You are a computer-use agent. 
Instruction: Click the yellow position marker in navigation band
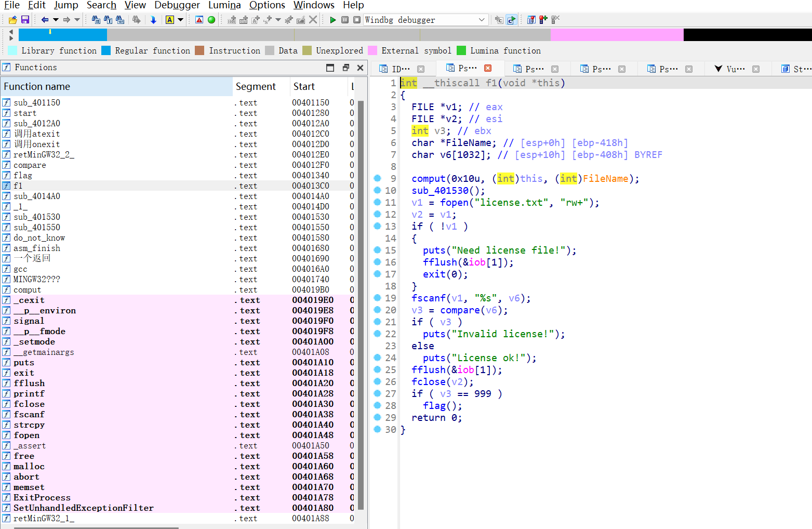pos(50,32)
